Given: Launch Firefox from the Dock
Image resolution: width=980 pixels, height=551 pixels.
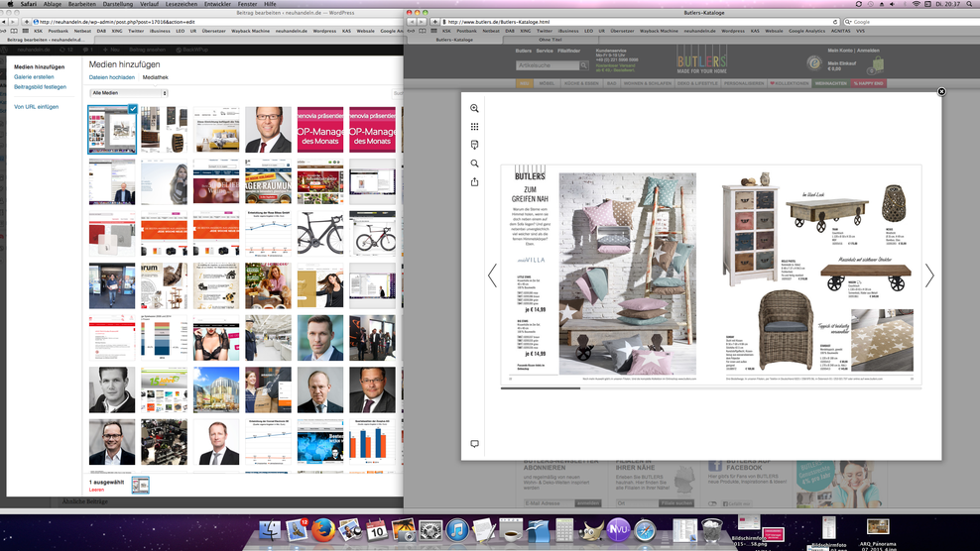Looking at the screenshot, I should tap(323, 530).
